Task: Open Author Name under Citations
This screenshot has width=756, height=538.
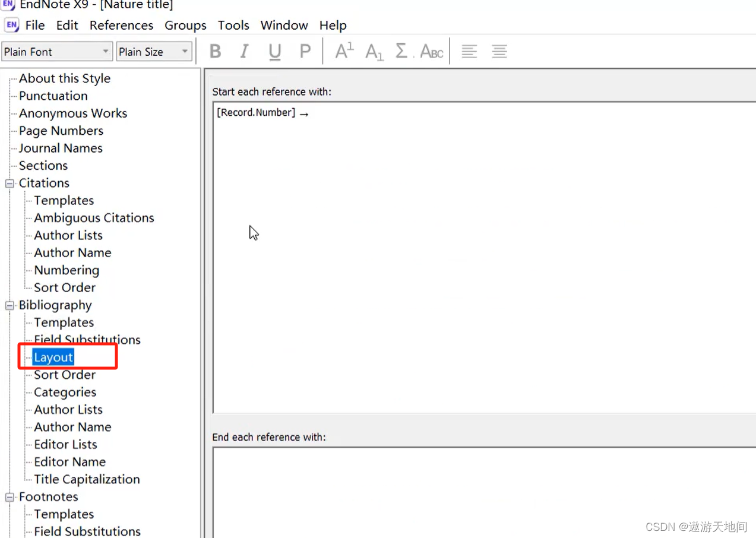Action: click(72, 252)
